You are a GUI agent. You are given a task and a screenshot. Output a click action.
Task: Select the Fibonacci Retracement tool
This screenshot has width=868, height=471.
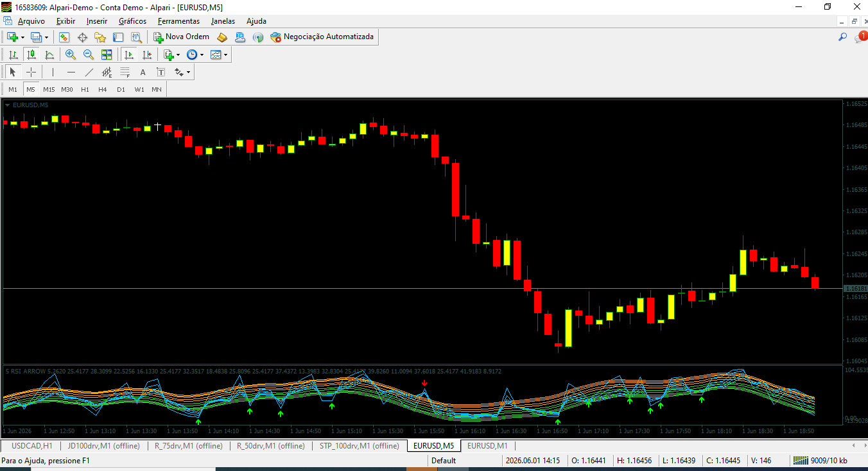pos(125,72)
